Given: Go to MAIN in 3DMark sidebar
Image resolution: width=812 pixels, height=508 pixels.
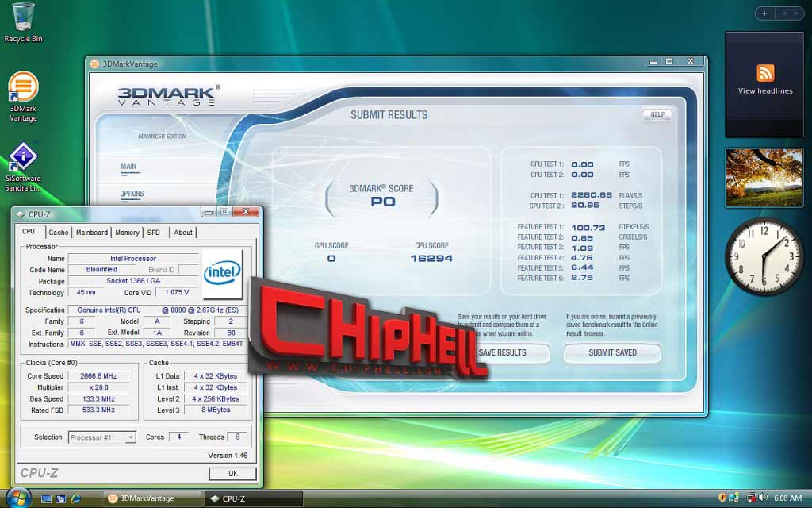Looking at the screenshot, I should tap(128, 167).
